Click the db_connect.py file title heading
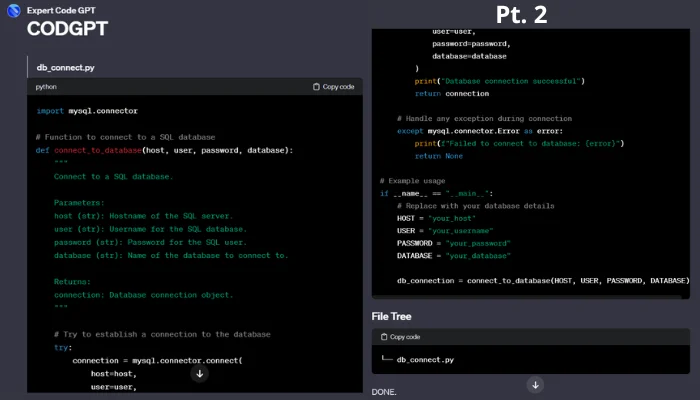This screenshot has height=400, width=700. click(x=66, y=67)
